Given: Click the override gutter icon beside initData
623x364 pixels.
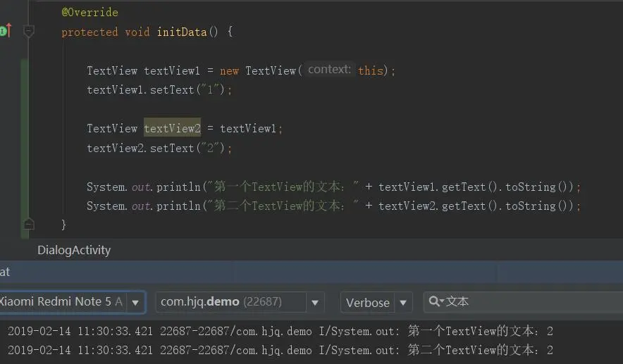Looking at the screenshot, I should pos(6,31).
